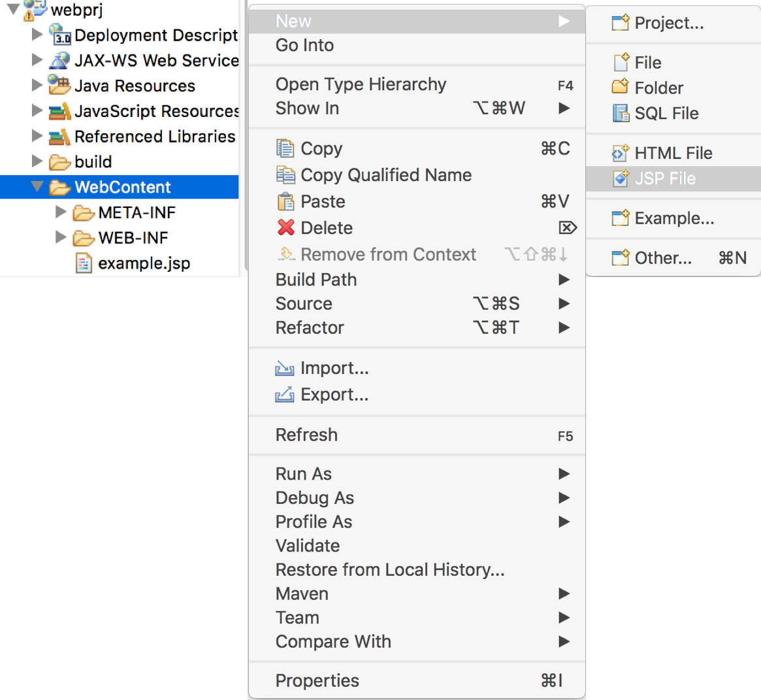Image resolution: width=761 pixels, height=700 pixels.
Task: Click the HTML File icon
Action: (621, 152)
